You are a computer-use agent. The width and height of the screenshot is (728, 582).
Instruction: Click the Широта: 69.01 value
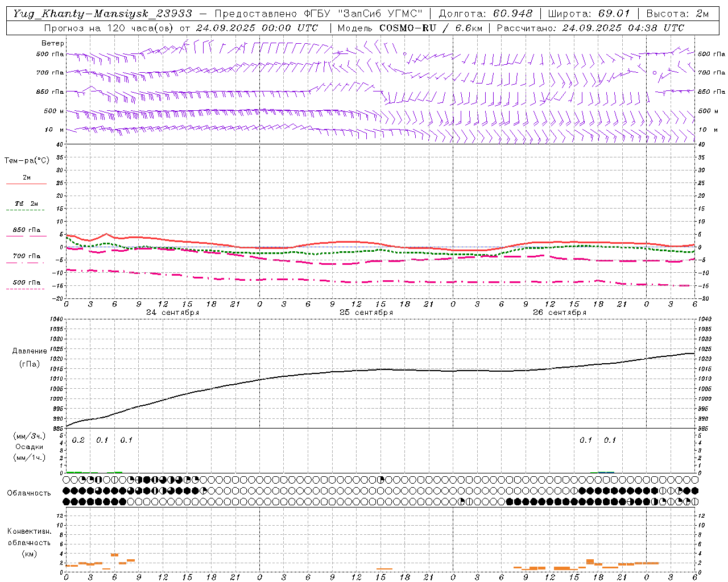[589, 14]
